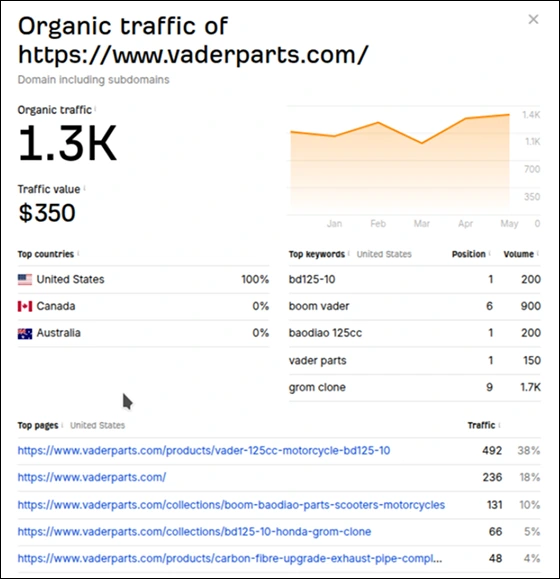The width and height of the screenshot is (560, 579).
Task: Click the Canada country name
Action: click(56, 306)
